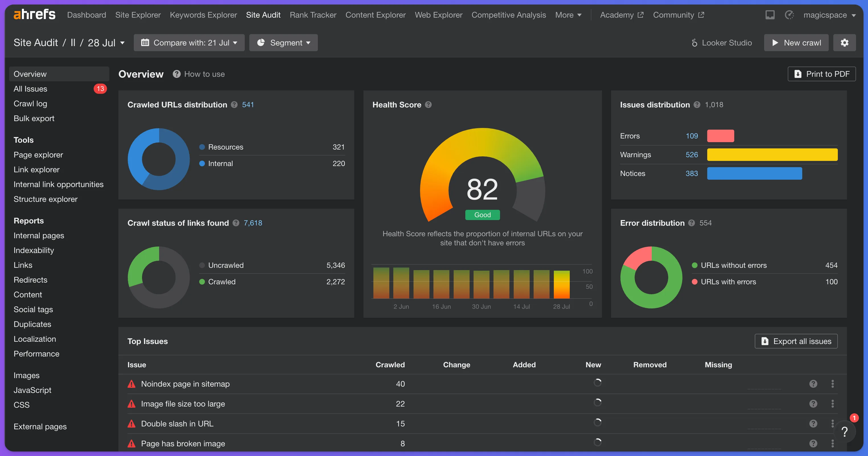Open the settings gear icon
This screenshot has height=456, width=868.
pos(844,43)
